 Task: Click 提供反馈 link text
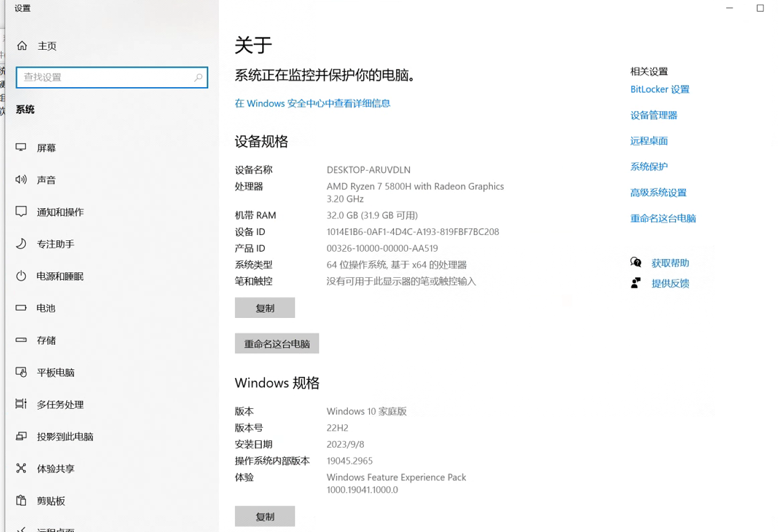(x=670, y=284)
